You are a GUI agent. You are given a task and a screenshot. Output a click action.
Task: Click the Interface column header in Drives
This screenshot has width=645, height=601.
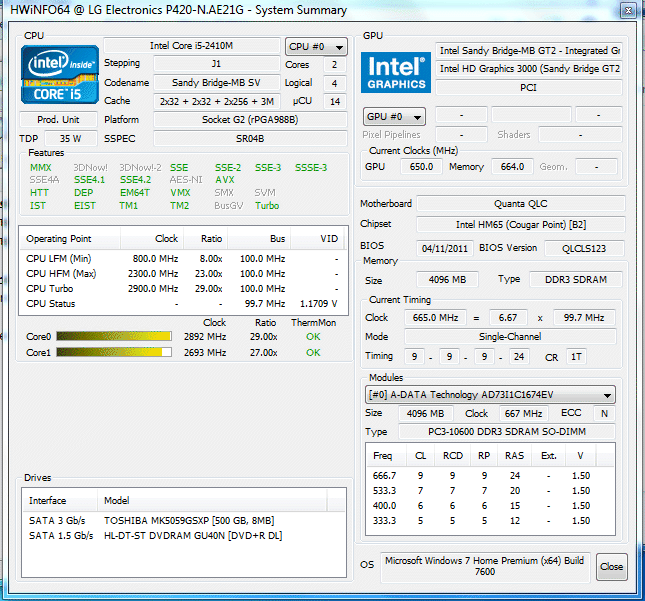pos(60,501)
